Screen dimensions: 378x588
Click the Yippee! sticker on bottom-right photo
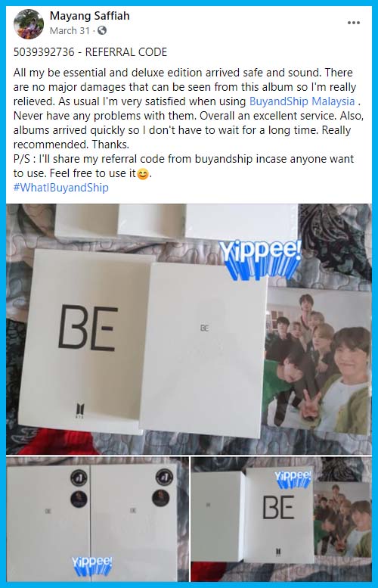[x=293, y=479]
